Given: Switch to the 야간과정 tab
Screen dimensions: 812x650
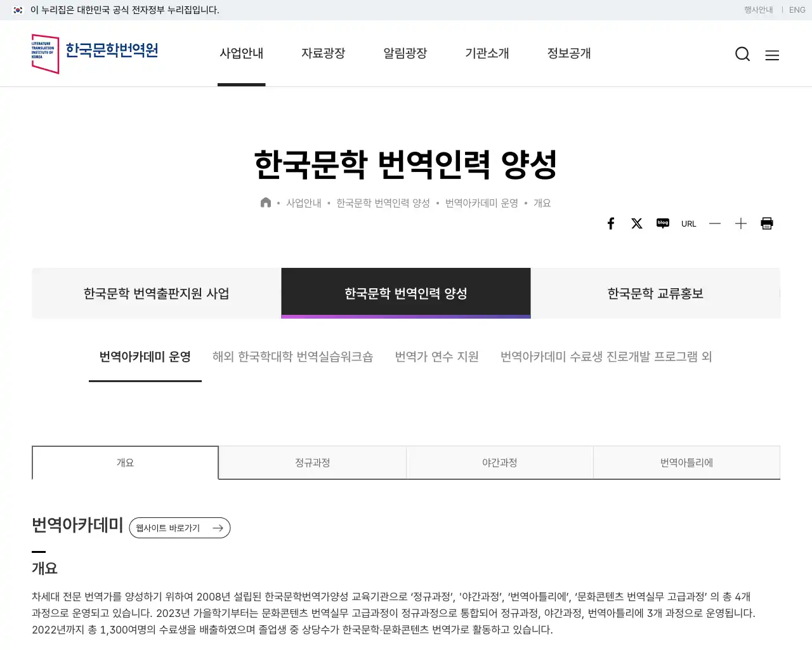Looking at the screenshot, I should pyautogui.click(x=499, y=463).
